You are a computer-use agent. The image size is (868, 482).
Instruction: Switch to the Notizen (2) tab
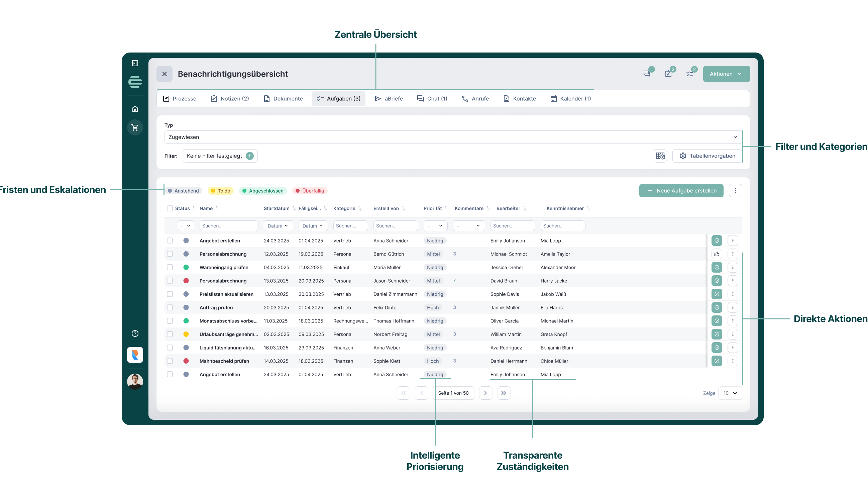[230, 98]
